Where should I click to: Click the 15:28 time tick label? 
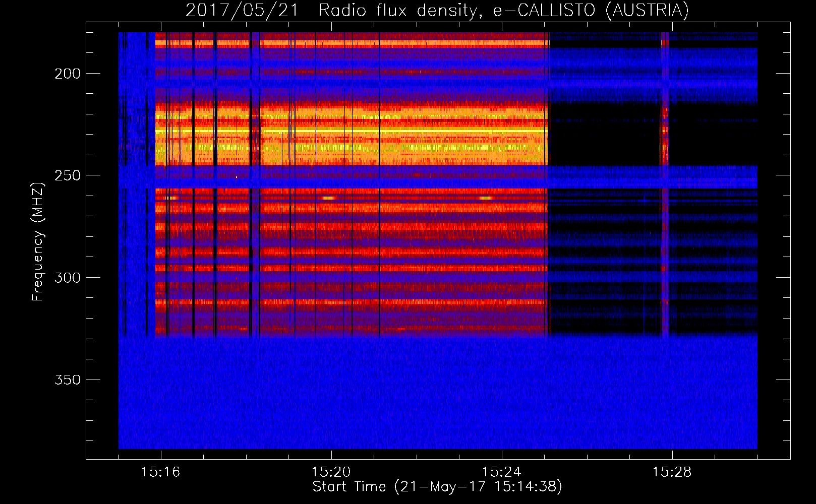(x=672, y=472)
